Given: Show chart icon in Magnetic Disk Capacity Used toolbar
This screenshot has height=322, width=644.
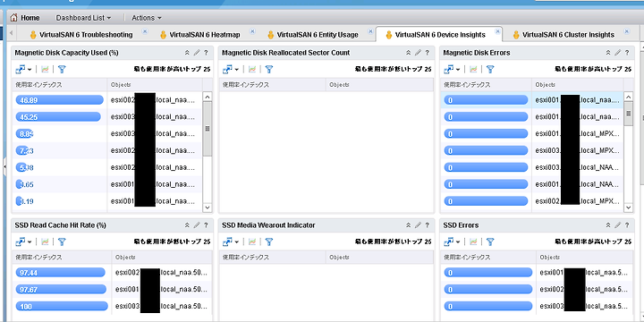Looking at the screenshot, I should [x=46, y=69].
